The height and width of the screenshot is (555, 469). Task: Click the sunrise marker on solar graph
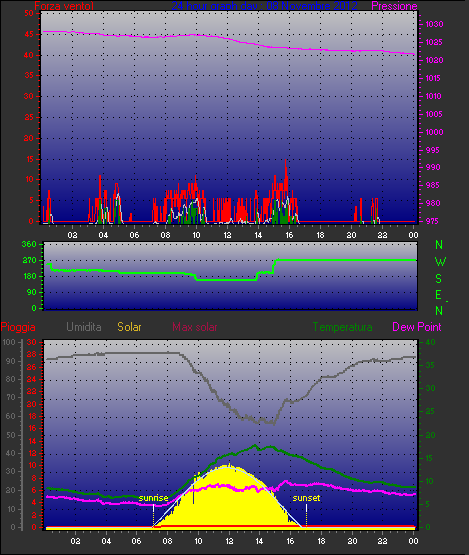[x=154, y=498]
